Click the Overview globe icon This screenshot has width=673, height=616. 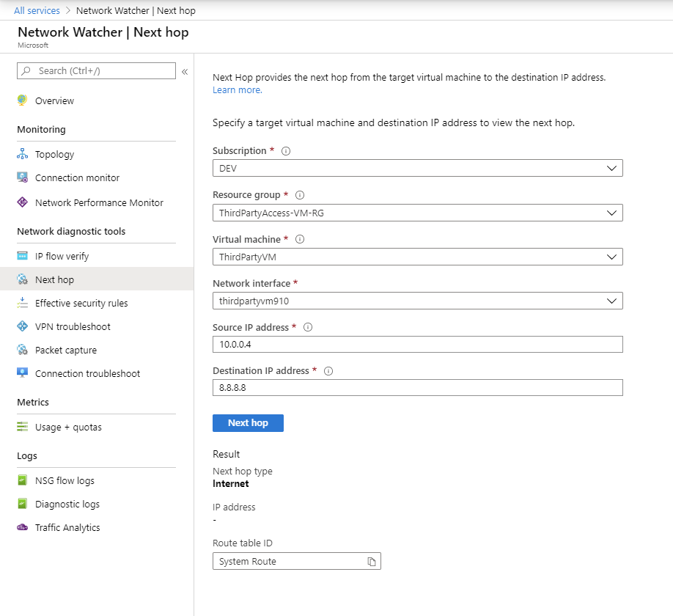tap(22, 100)
